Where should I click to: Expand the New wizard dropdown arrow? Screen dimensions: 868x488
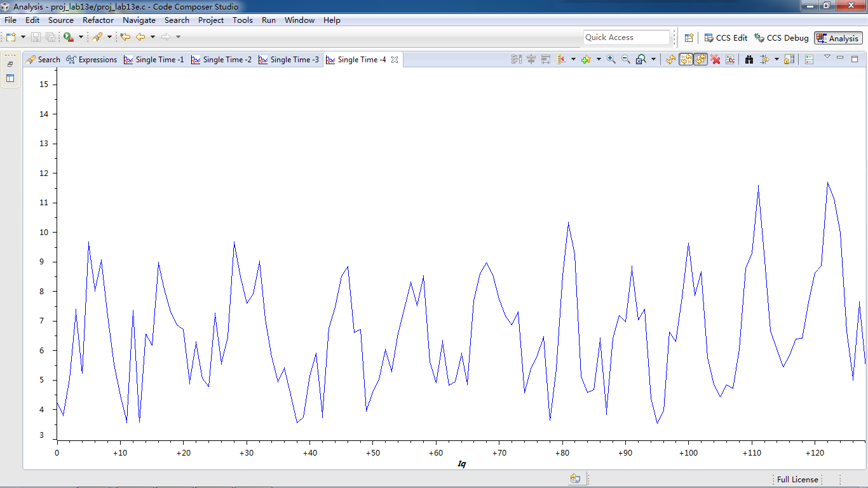click(x=24, y=37)
